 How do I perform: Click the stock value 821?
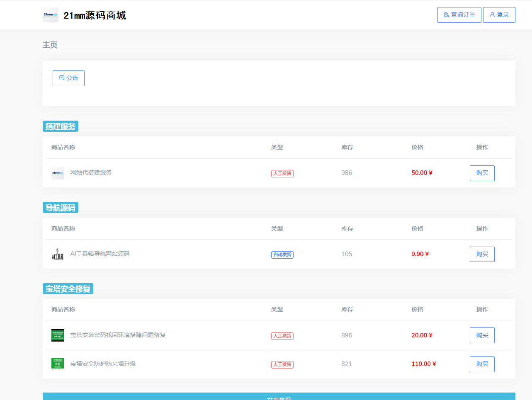347,364
